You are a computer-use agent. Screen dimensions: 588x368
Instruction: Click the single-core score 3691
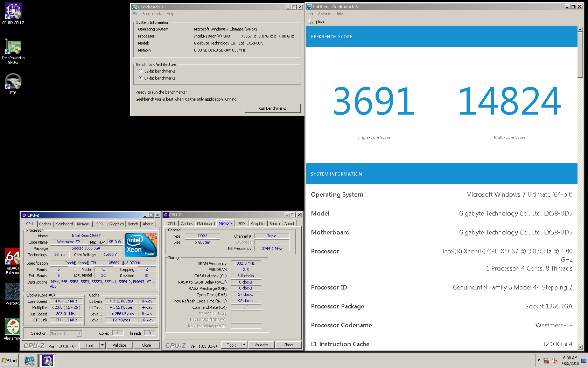pos(373,101)
